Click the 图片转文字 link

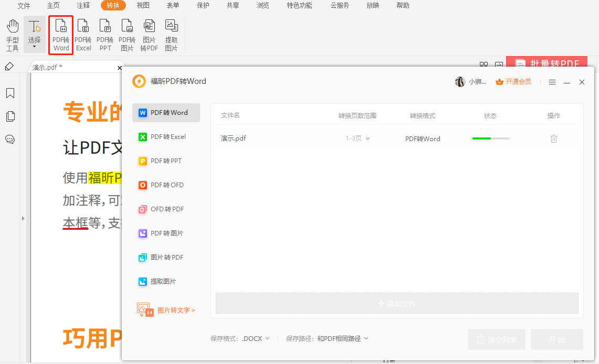pos(176,310)
